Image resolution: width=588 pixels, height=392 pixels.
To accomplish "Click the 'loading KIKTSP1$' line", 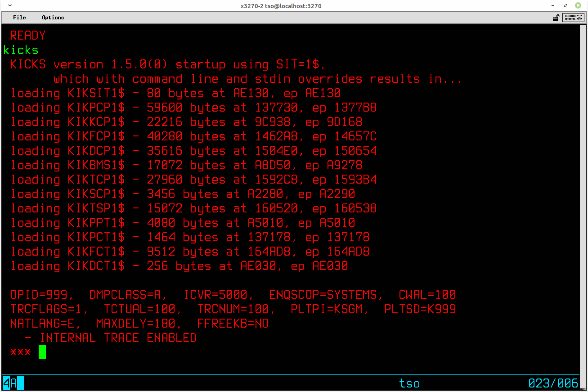I will (193, 208).
